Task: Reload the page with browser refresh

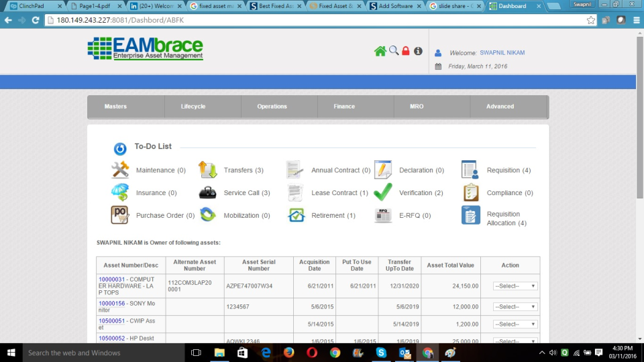Action: point(36,20)
